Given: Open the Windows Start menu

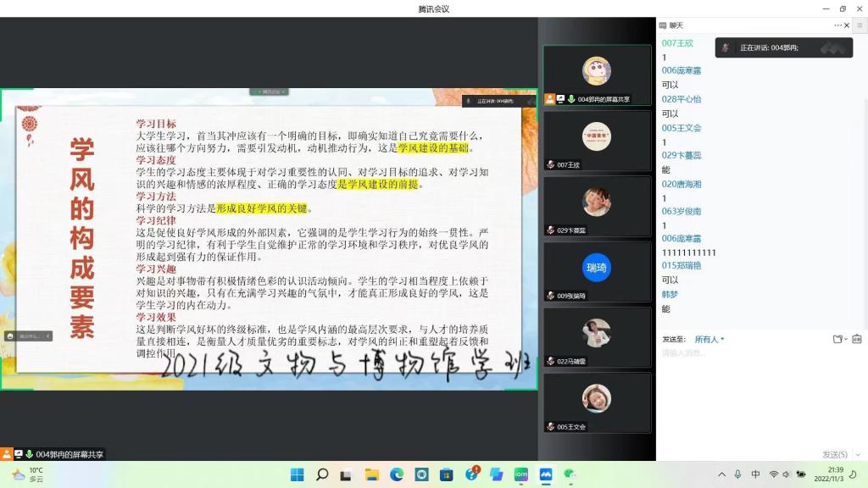Looking at the screenshot, I should [x=298, y=474].
